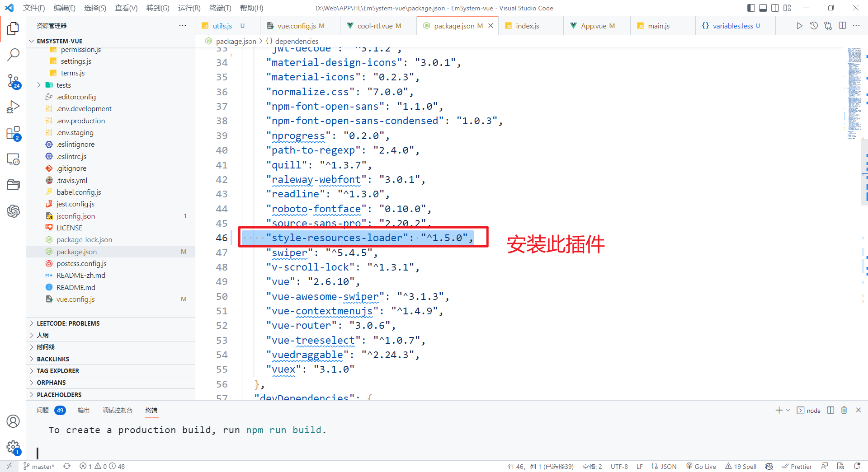
Task: Open .eslintrc.js in the file tree
Action: tap(71, 156)
